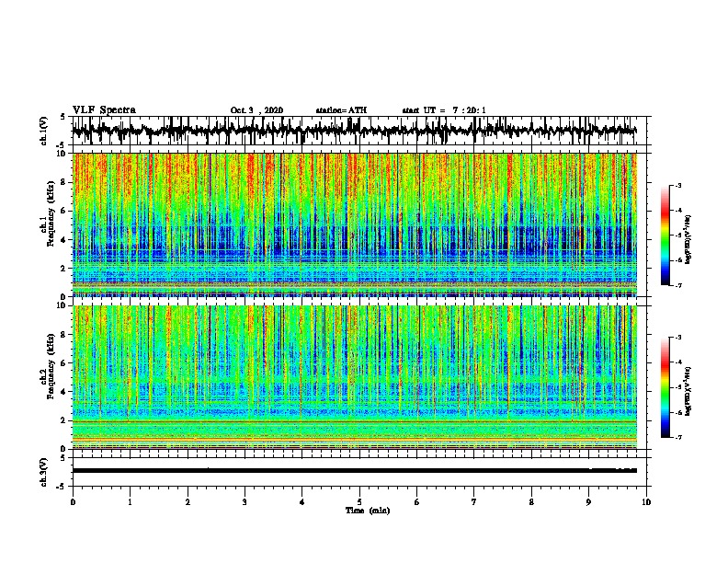Click the ch.2 spectrogram color scale bar
Viewport: 728px width, 563px height.
(665, 387)
